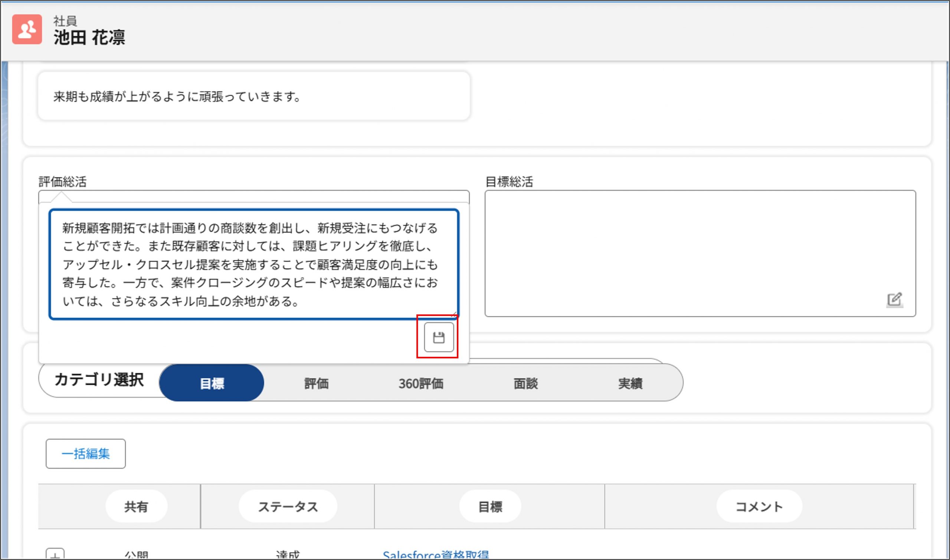Click the ステータス column header

click(x=288, y=507)
